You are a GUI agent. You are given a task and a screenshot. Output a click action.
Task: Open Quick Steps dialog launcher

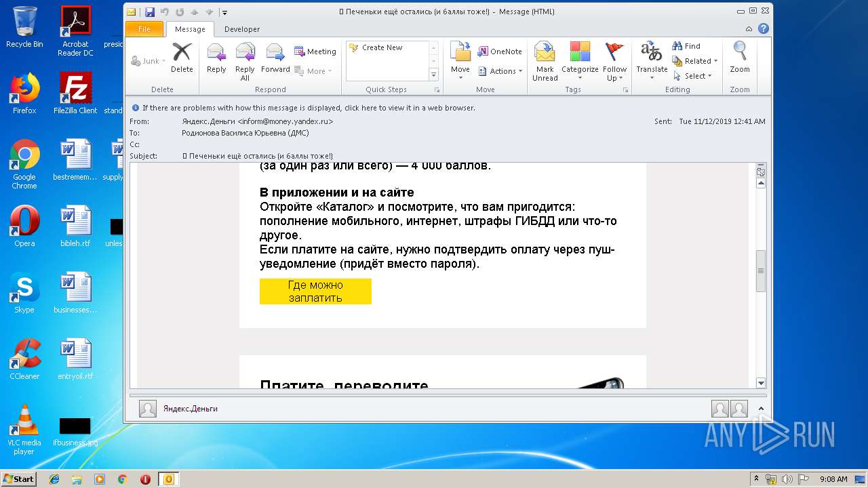point(437,89)
